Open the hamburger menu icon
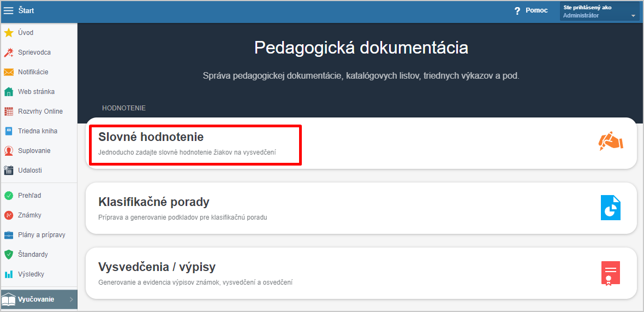 coord(8,11)
